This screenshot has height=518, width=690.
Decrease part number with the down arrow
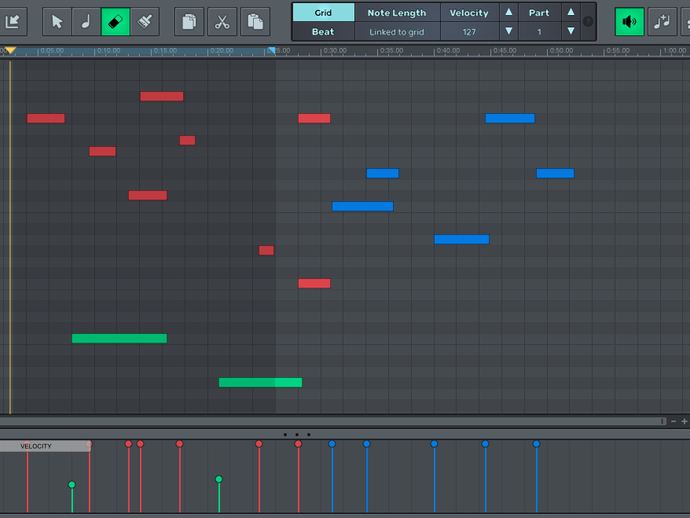[x=570, y=32]
